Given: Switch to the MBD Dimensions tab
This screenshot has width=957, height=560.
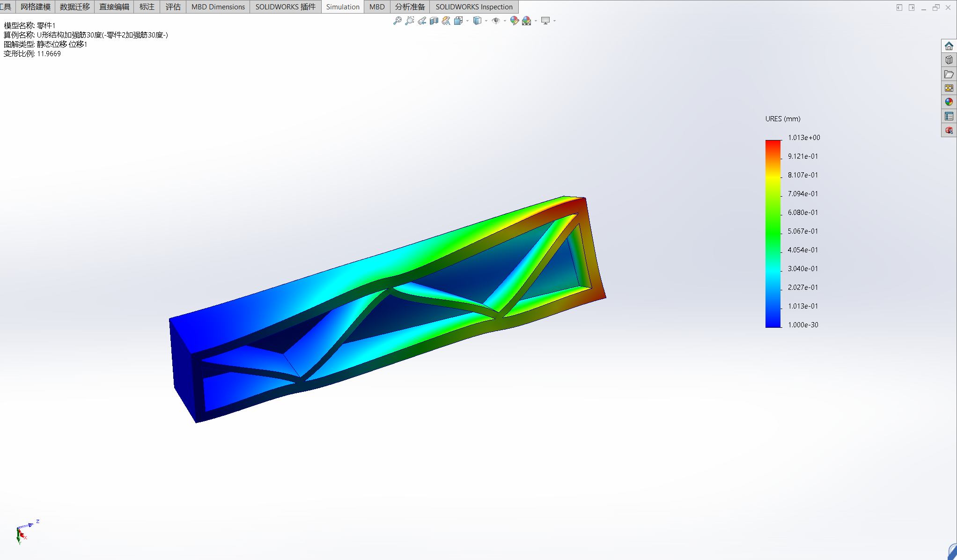Looking at the screenshot, I should [x=218, y=7].
